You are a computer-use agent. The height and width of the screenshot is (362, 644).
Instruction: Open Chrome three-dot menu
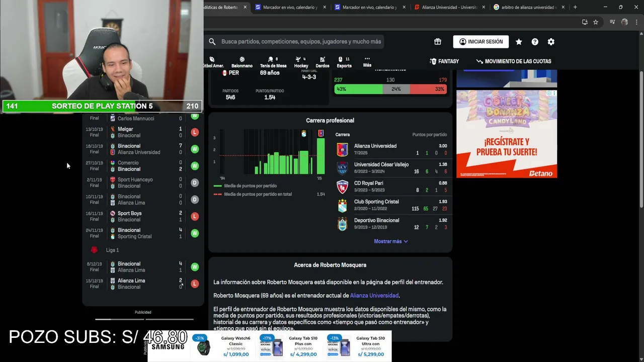pos(636,22)
